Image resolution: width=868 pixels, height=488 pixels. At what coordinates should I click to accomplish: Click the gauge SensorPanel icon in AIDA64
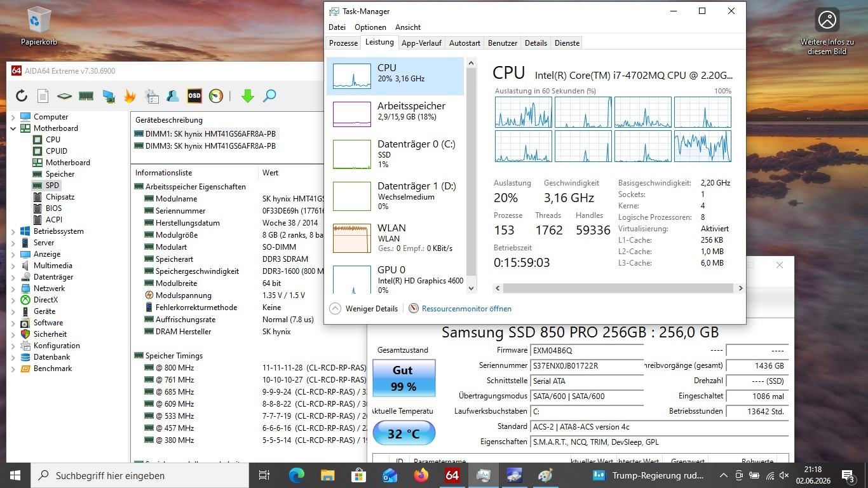216,96
